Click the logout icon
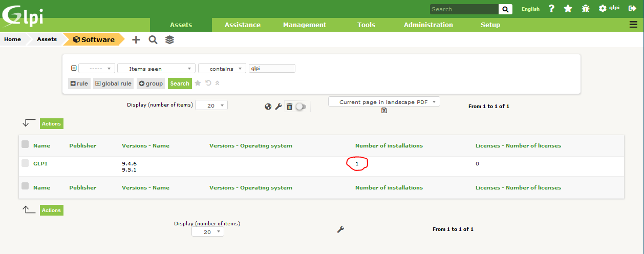Screen dimensions: 644x254 pos(632,9)
